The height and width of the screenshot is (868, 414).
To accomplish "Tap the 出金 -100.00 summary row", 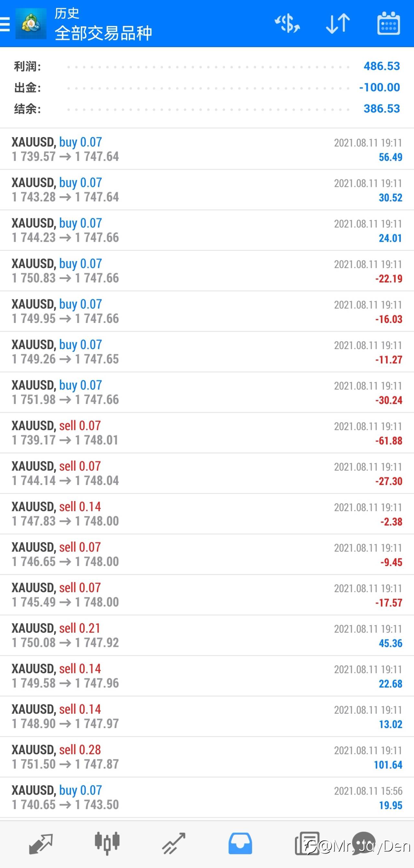I will click(x=207, y=88).
